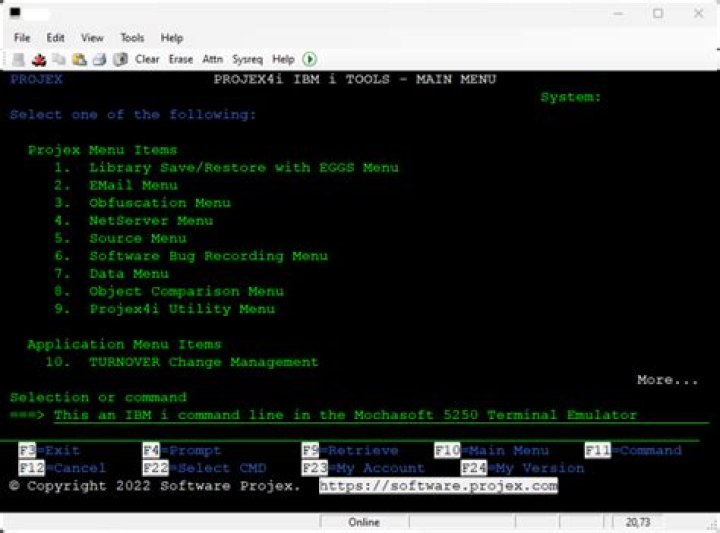
Task: Open the File menu
Action: tap(22, 38)
